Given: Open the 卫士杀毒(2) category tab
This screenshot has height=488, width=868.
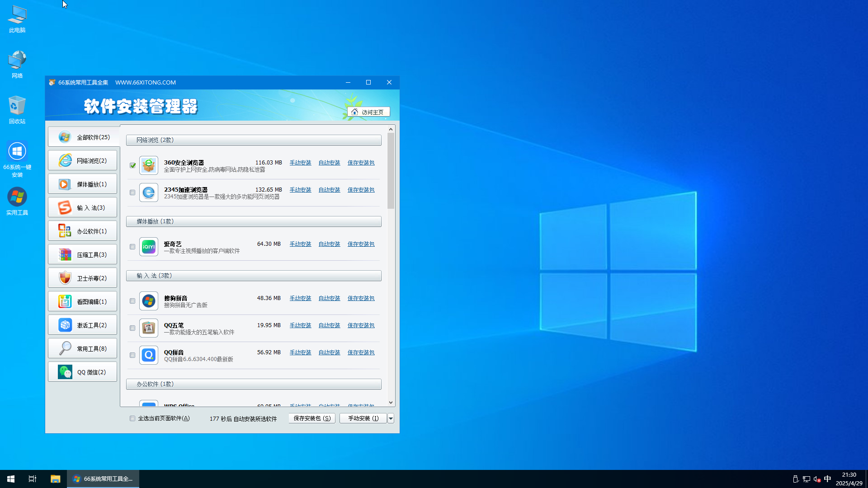Looking at the screenshot, I should tap(82, 278).
